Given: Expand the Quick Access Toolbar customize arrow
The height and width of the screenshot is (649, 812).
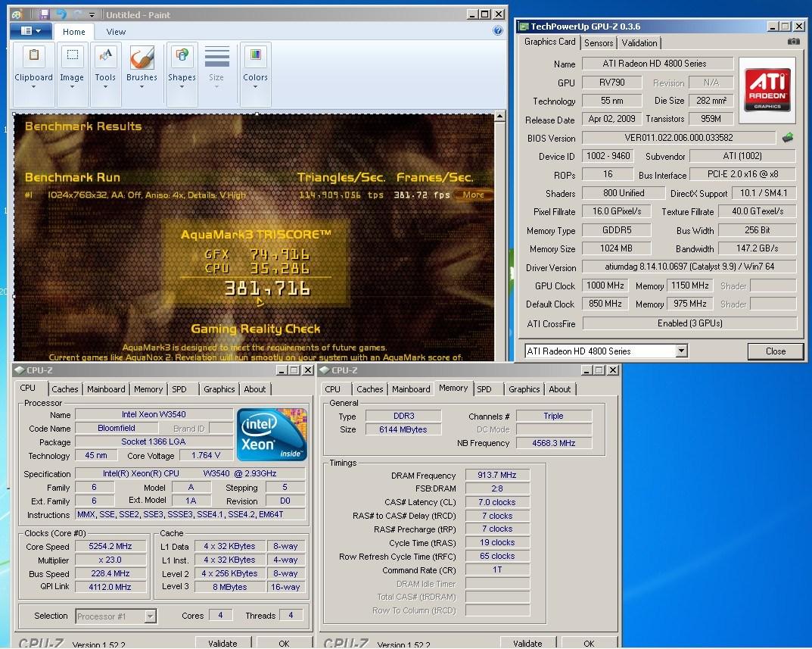Looking at the screenshot, I should 92,15.
